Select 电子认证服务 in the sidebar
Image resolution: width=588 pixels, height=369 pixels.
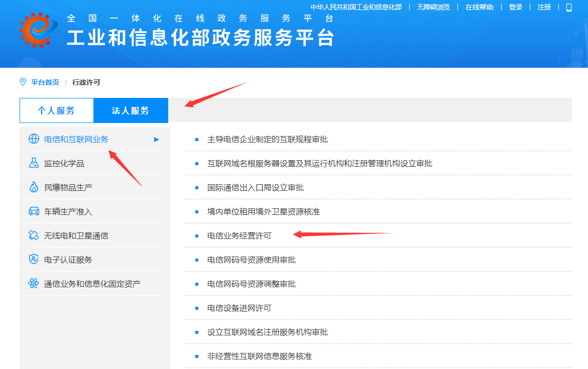point(68,260)
